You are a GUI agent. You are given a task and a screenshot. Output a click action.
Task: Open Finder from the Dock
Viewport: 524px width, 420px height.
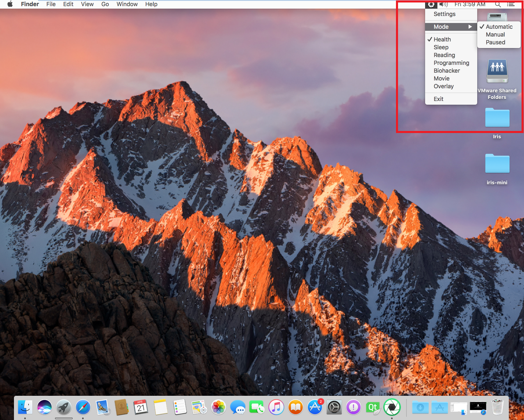[25, 407]
